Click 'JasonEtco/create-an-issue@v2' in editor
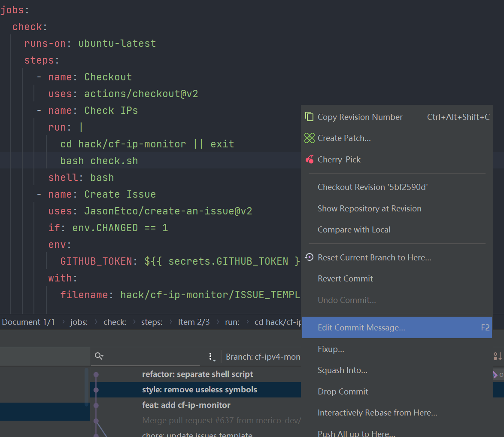Viewport: 504px width, 437px height. click(x=168, y=211)
